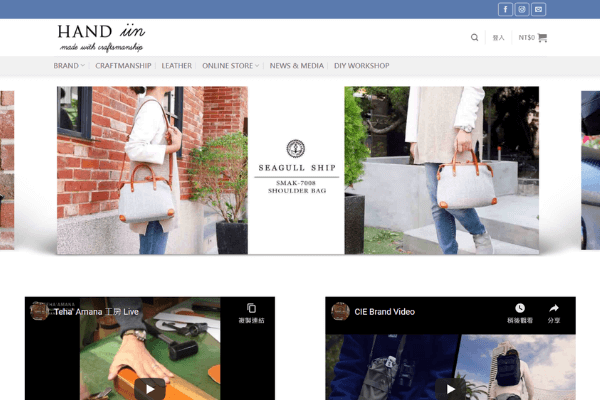The height and width of the screenshot is (400, 600).
Task: Open the LEATHER menu item
Action: (176, 65)
